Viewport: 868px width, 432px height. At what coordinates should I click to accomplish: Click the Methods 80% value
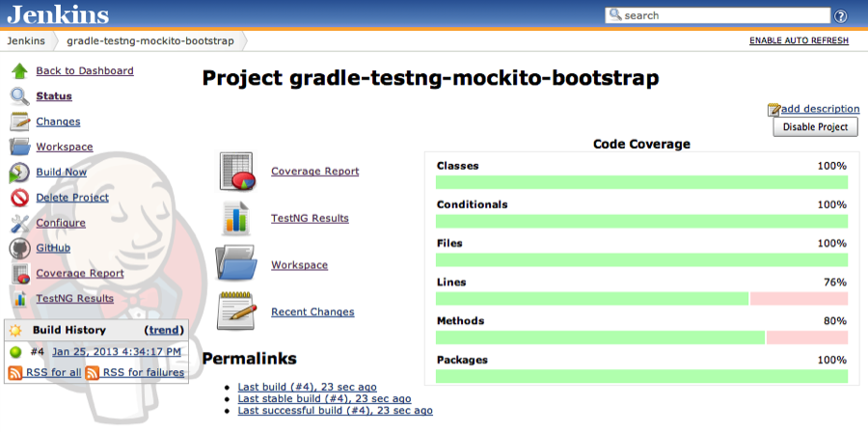click(x=835, y=321)
